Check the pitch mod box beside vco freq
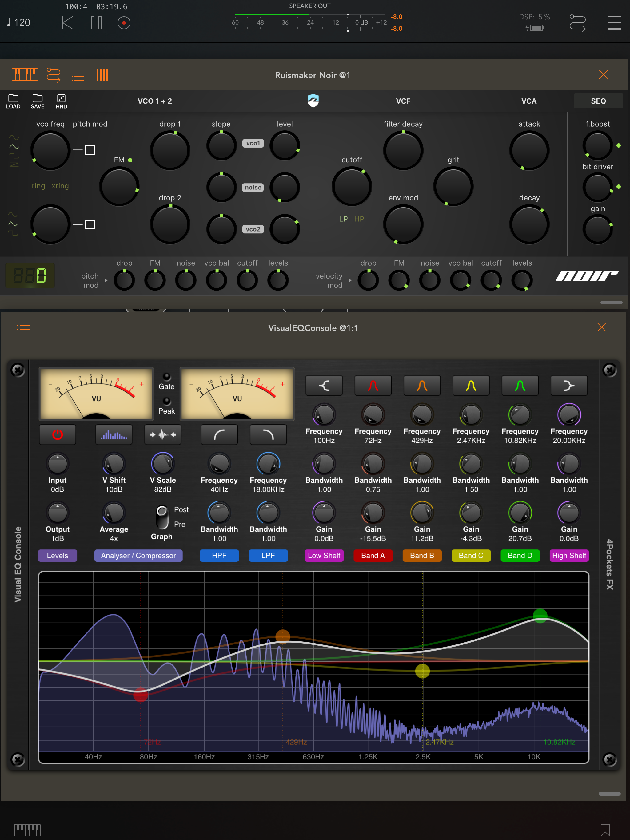The height and width of the screenshot is (840, 630). 90,150
